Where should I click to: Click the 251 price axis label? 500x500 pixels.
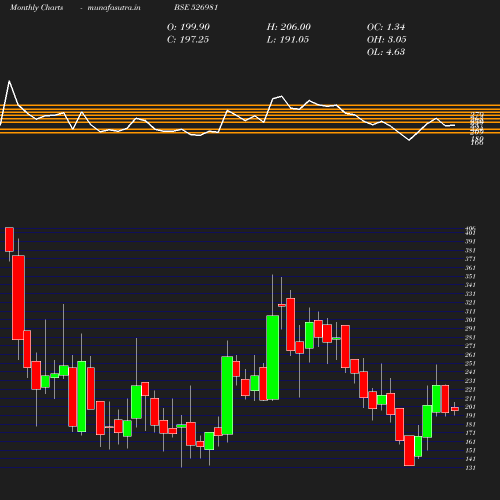(470, 363)
